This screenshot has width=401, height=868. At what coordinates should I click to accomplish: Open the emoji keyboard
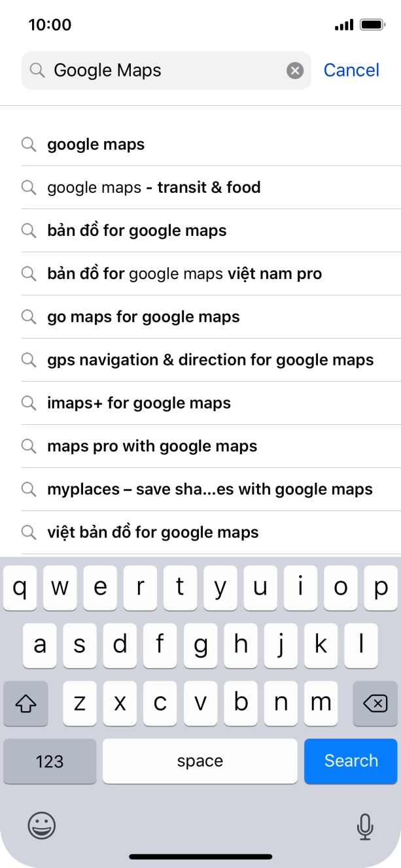(40, 826)
